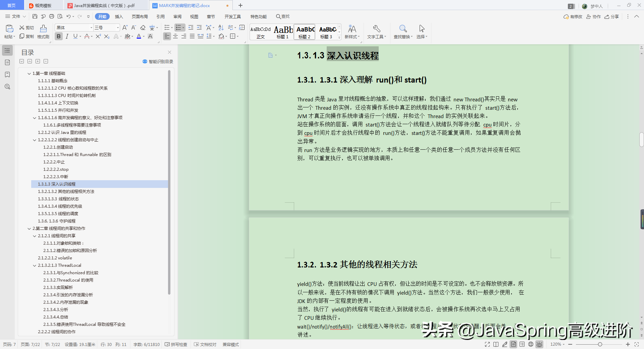Screen dimensions: 644x349
Task: Open the chapters navigation sidebar icon
Action: coord(7,62)
